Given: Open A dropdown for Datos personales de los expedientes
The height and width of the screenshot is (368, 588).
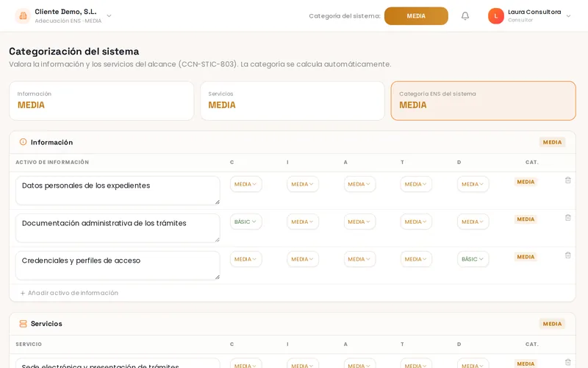Looking at the screenshot, I should [359, 185].
